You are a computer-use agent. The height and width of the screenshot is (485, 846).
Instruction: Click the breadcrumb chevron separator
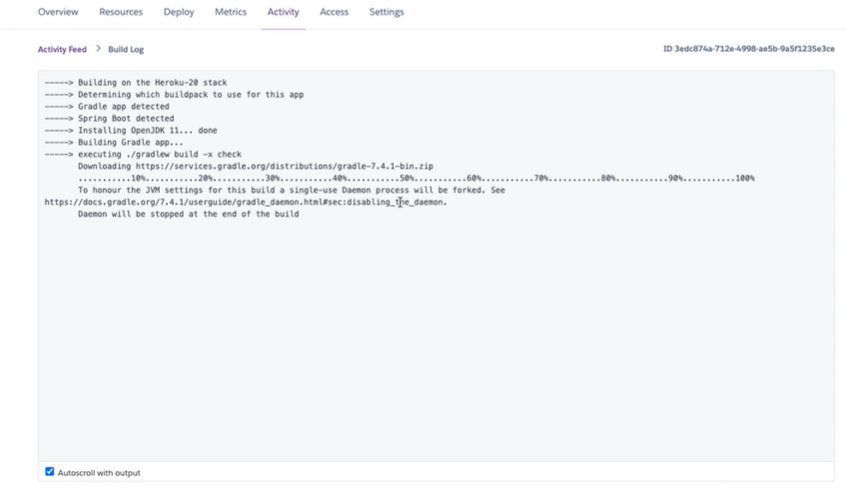pos(98,49)
